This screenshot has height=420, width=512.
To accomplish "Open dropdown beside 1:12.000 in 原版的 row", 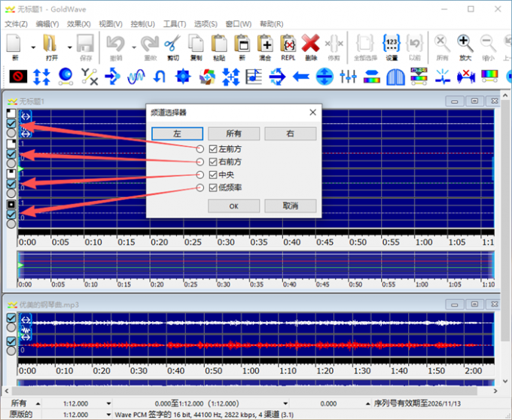I will coord(108,415).
